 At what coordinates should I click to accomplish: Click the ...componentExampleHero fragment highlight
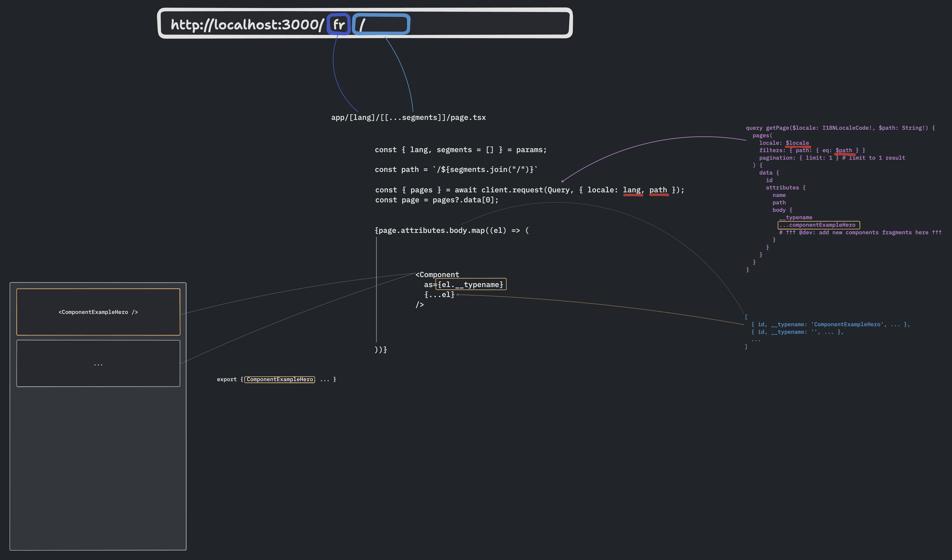tap(818, 225)
